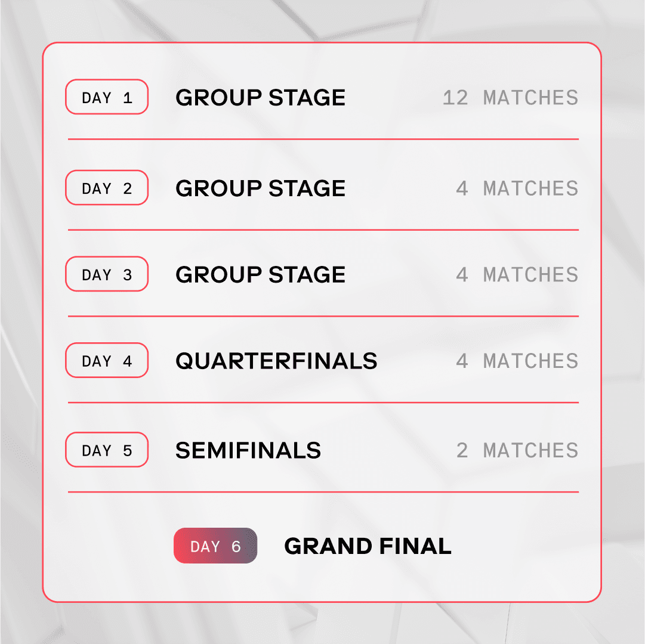This screenshot has height=644, width=645.
Task: Click the GRAND FINAL heading
Action: (x=368, y=546)
